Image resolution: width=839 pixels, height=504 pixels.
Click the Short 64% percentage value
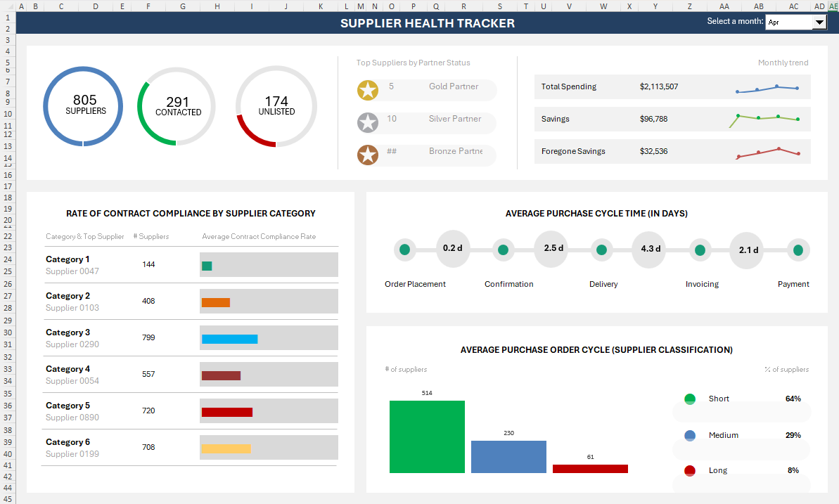[x=793, y=399]
